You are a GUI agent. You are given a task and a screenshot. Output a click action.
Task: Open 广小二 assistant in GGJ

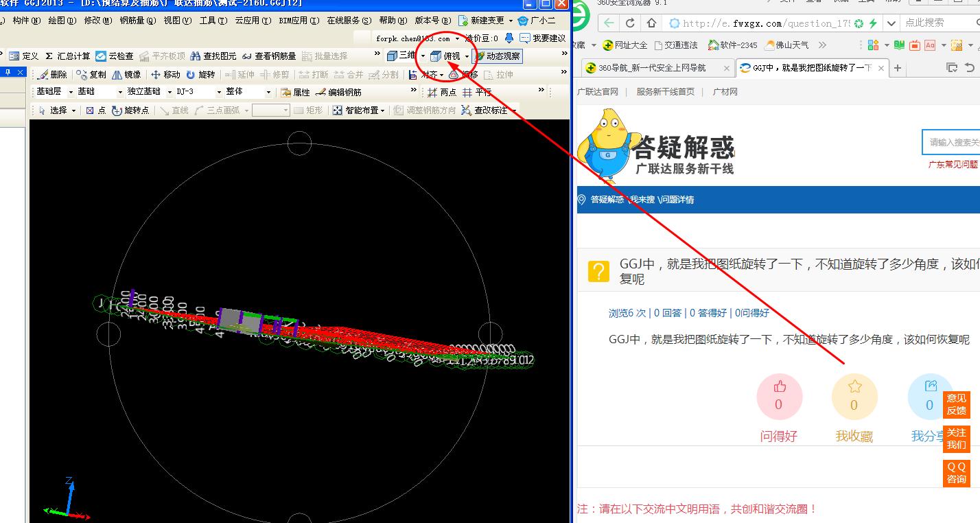(537, 21)
